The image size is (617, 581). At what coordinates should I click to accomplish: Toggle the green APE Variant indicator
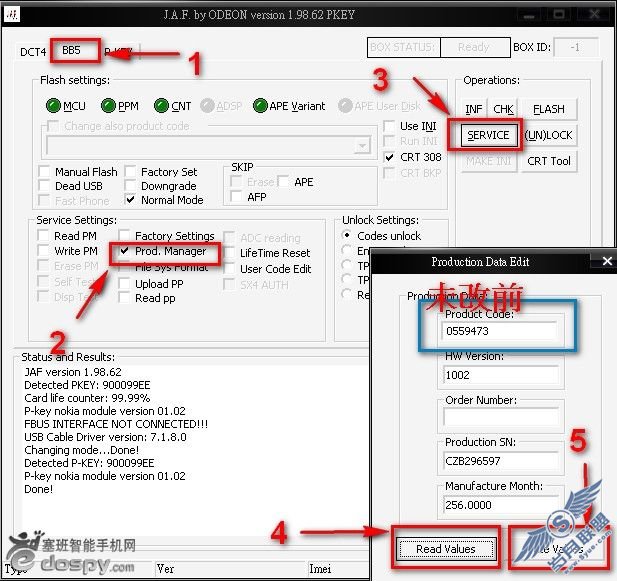[x=260, y=105]
